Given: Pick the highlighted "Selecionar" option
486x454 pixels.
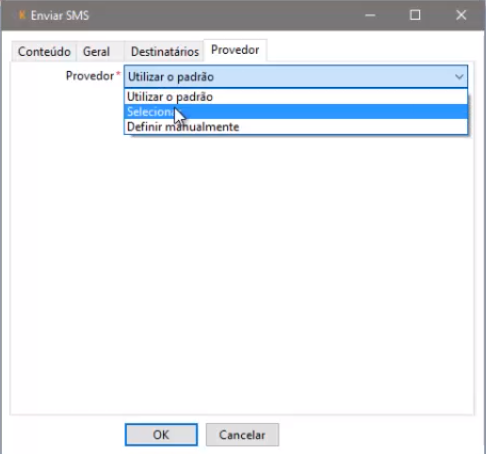Looking at the screenshot, I should coord(296,112).
